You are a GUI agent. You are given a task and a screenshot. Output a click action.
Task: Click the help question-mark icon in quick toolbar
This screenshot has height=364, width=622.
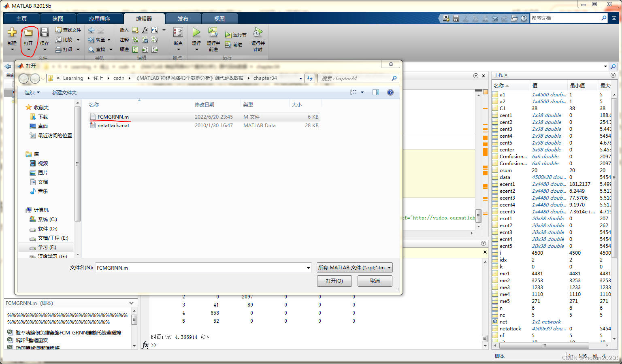point(524,18)
